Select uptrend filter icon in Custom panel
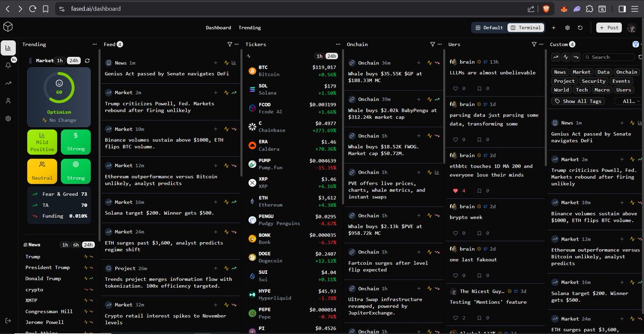The width and height of the screenshot is (644, 334). coord(556,57)
